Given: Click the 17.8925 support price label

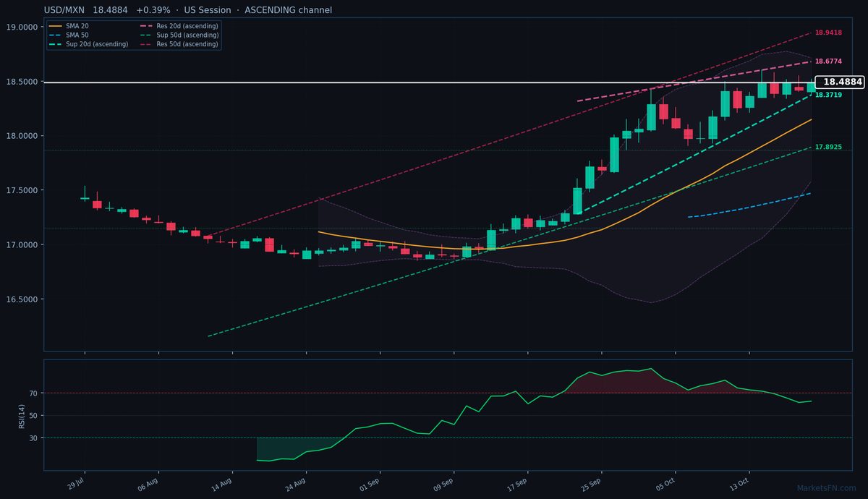Looking at the screenshot, I should coord(828,147).
